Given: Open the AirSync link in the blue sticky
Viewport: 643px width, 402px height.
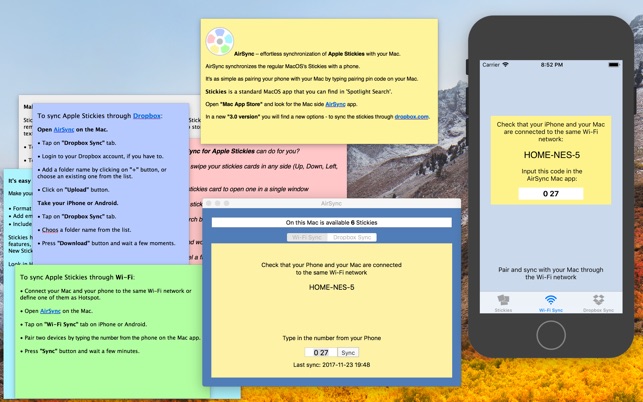Looking at the screenshot, I should (64, 129).
